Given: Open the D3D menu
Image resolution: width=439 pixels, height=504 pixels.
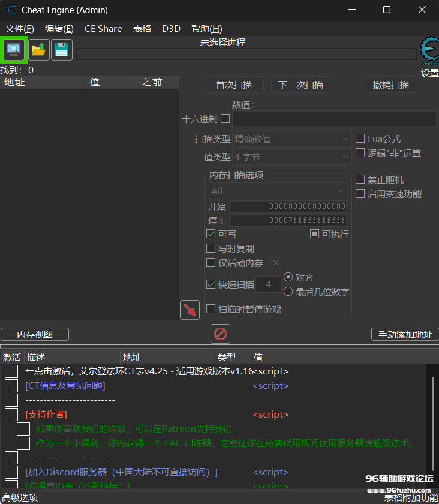Looking at the screenshot, I should (x=171, y=29).
